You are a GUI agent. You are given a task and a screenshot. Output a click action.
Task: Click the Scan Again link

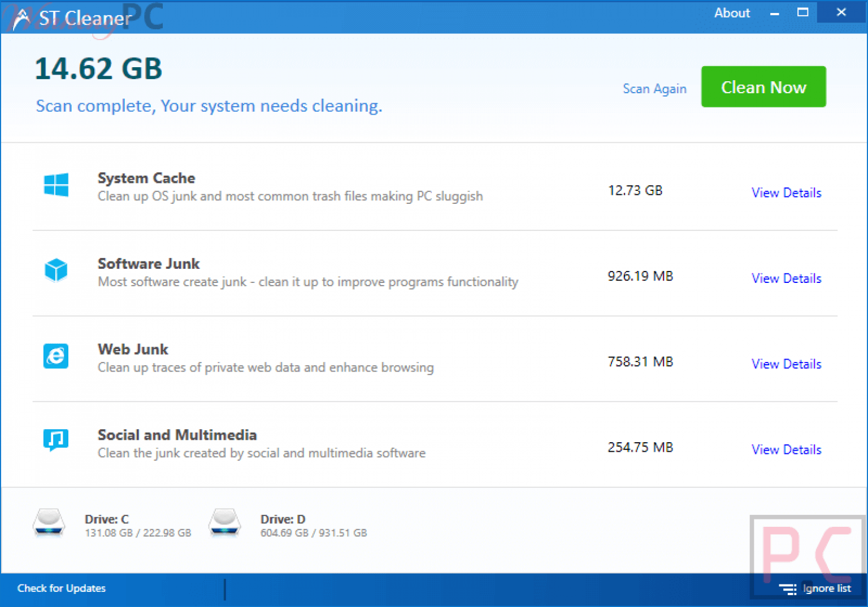click(654, 89)
